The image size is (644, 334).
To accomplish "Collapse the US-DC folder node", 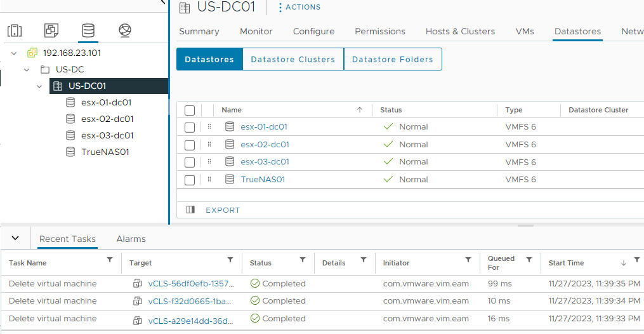I will point(27,70).
